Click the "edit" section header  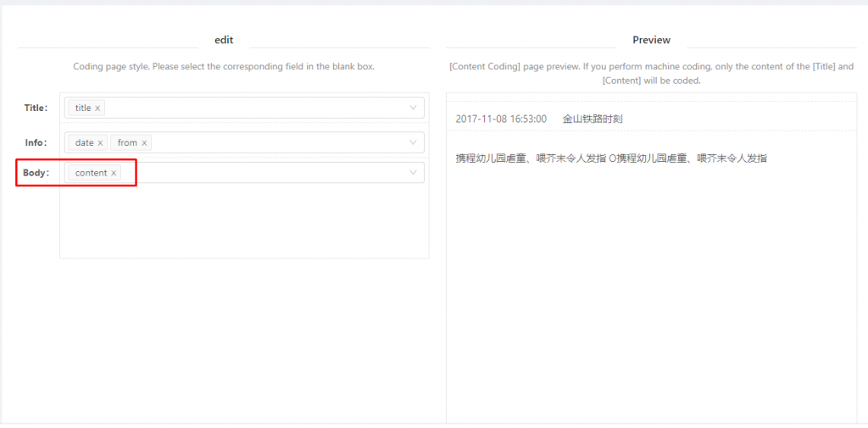(x=224, y=40)
